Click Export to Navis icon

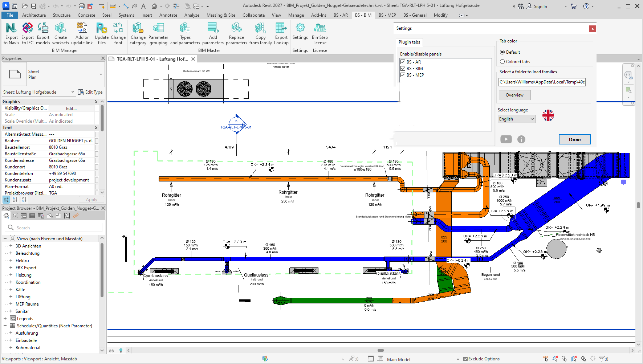pos(11,28)
